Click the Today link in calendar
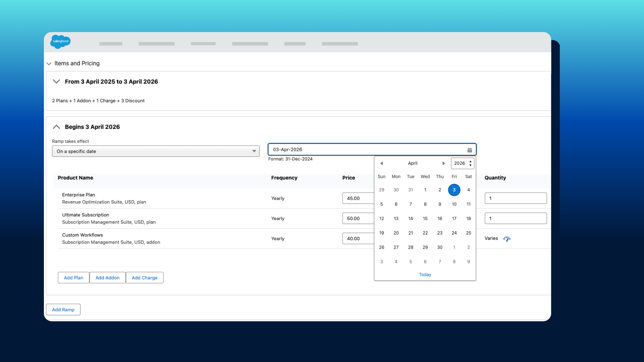 (x=425, y=275)
